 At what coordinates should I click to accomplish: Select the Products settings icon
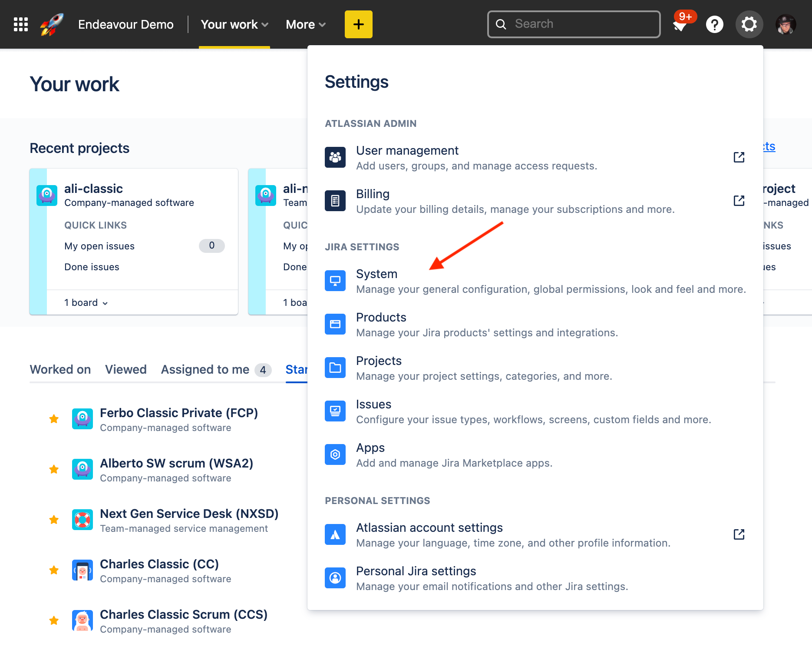coord(335,324)
